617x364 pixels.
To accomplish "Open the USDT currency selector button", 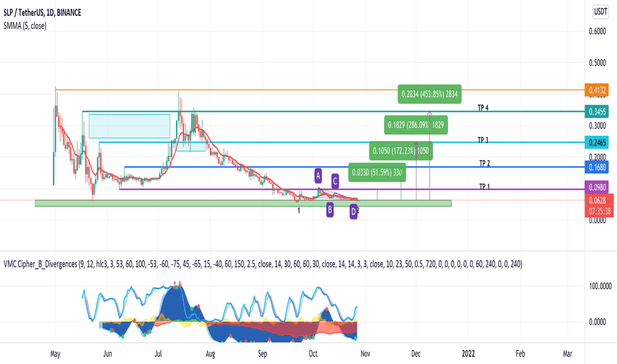I will (x=600, y=12).
